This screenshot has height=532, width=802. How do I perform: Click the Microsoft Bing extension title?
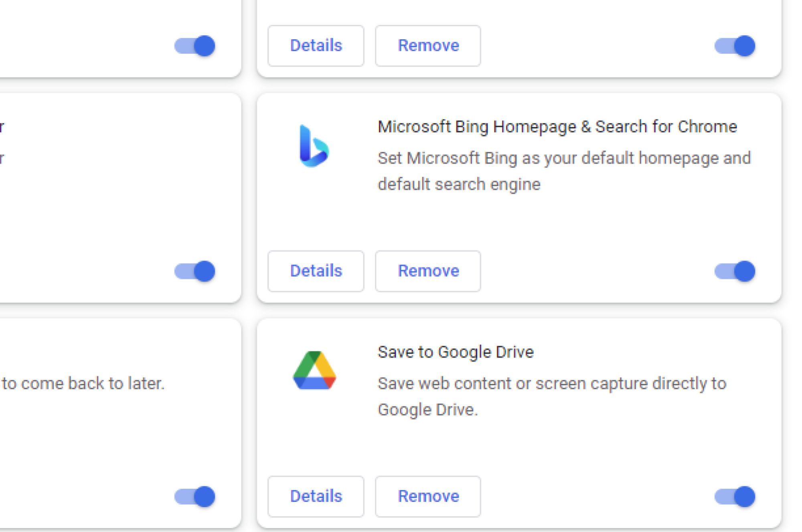point(557,126)
